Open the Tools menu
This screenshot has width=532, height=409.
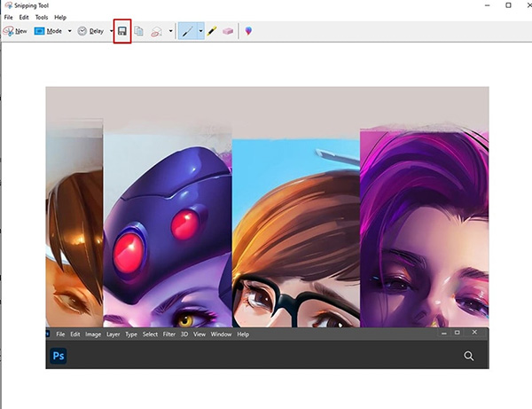pyautogui.click(x=42, y=17)
